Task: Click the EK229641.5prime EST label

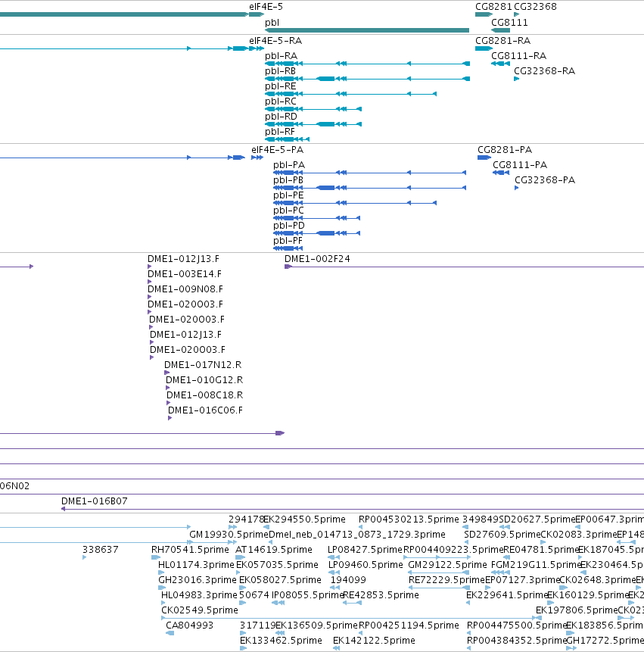Action: pyautogui.click(x=507, y=595)
